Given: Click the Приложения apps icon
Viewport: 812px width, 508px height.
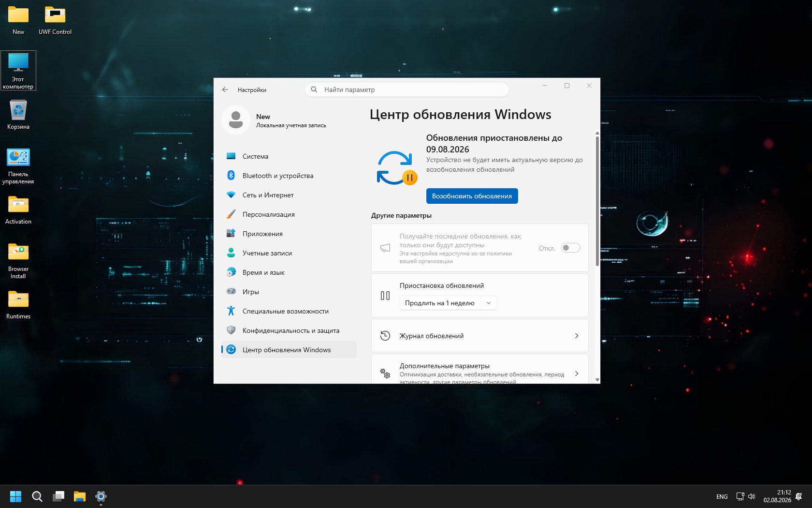Looking at the screenshot, I should [x=231, y=234].
